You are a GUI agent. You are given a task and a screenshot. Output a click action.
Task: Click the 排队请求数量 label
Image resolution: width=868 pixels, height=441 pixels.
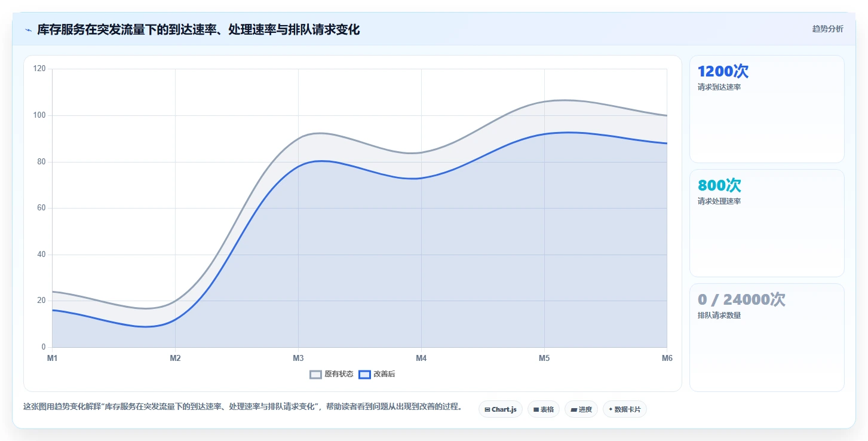point(719,316)
